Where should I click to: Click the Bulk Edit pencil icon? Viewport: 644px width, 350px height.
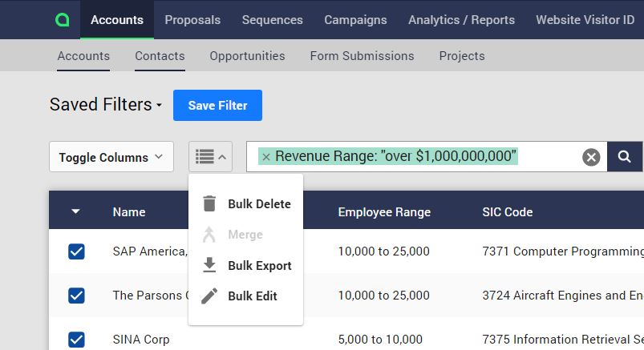coord(209,296)
